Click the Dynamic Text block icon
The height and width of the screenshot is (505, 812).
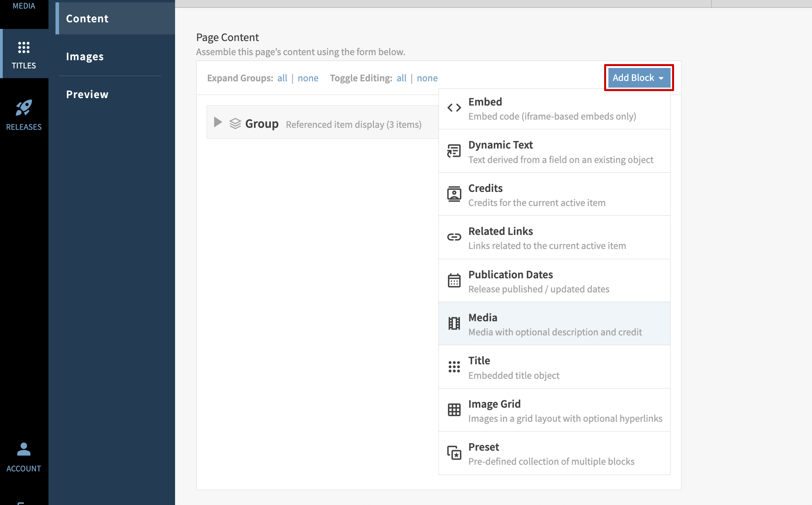pos(454,151)
